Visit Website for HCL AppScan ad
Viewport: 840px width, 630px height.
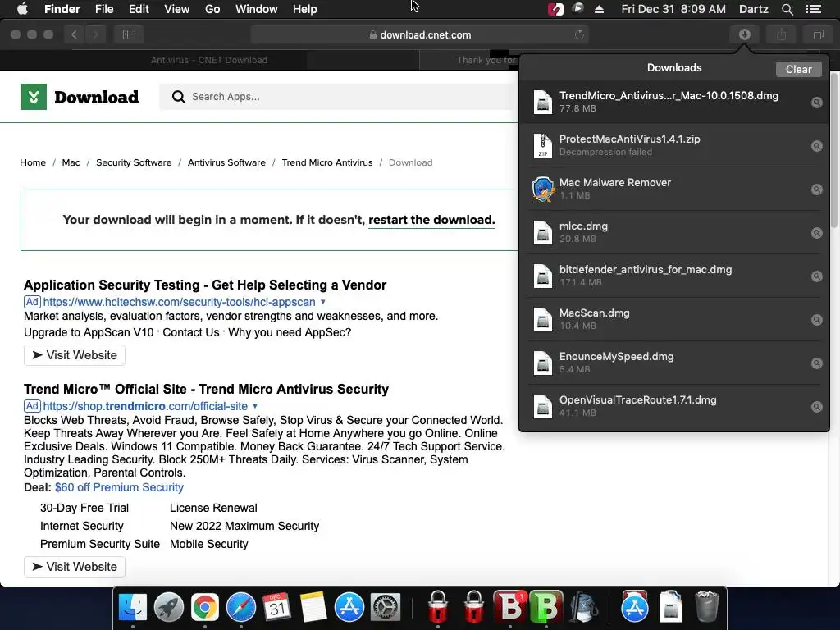(x=75, y=355)
